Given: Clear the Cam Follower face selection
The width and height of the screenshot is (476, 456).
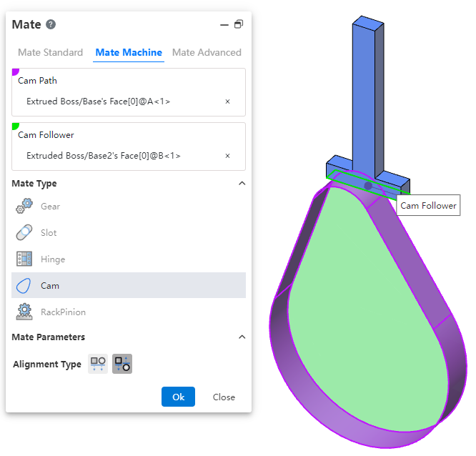Looking at the screenshot, I should pos(227,156).
